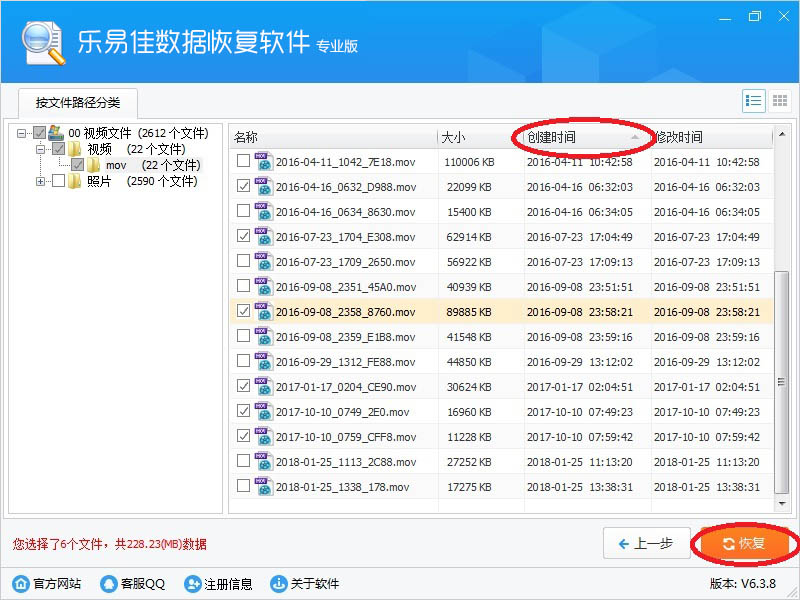Click the file list vertical scrollbar
The width and height of the screenshot is (800, 600).
pyautogui.click(x=779, y=300)
